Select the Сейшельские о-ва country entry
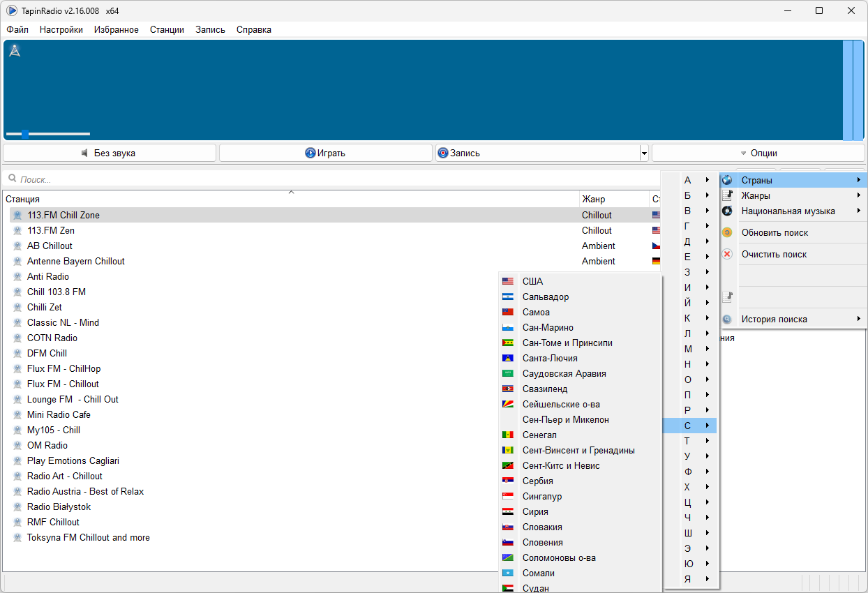Screen dimensions: 868x593 (x=580, y=404)
